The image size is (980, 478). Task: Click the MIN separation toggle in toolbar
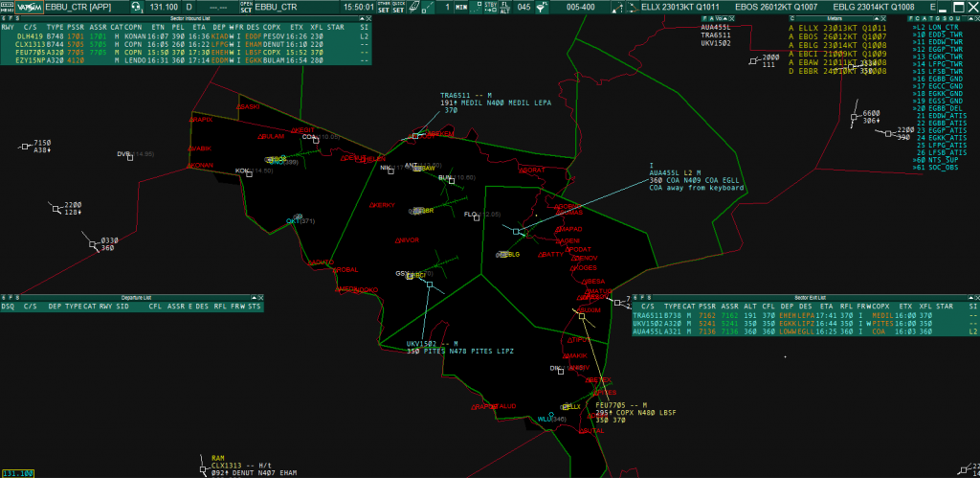pos(462,7)
